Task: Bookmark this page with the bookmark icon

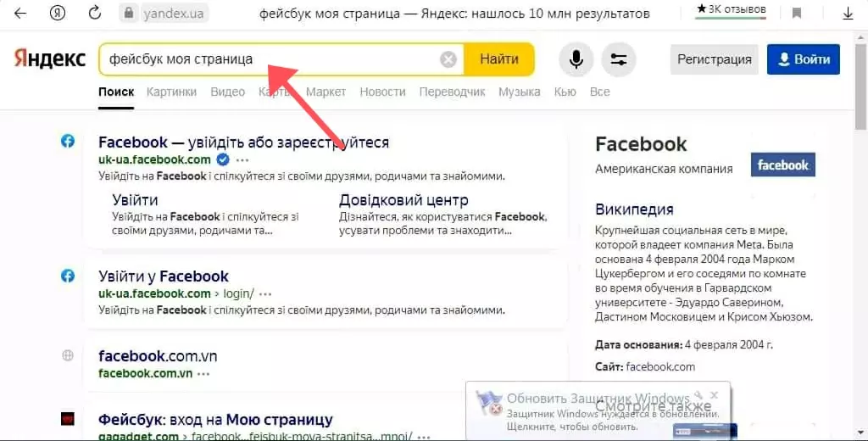Action: point(797,14)
